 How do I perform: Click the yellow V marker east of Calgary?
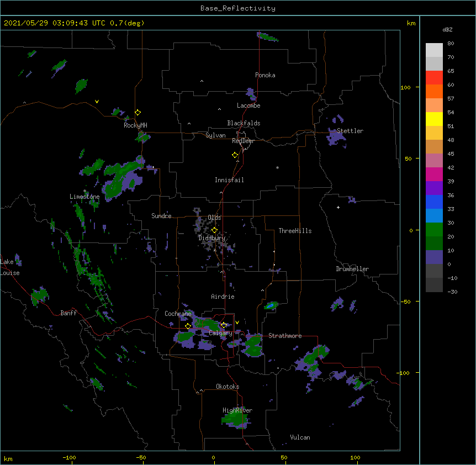click(x=237, y=323)
